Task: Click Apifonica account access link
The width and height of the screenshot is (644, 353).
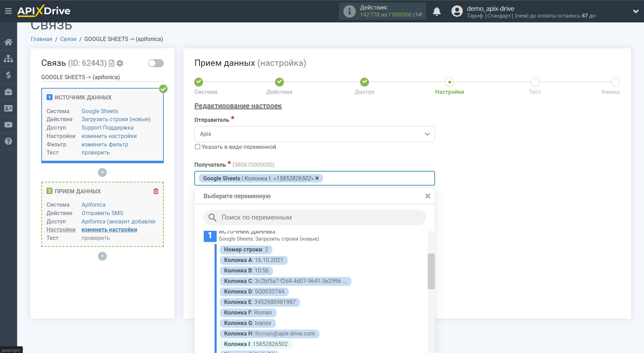Action: (x=119, y=221)
